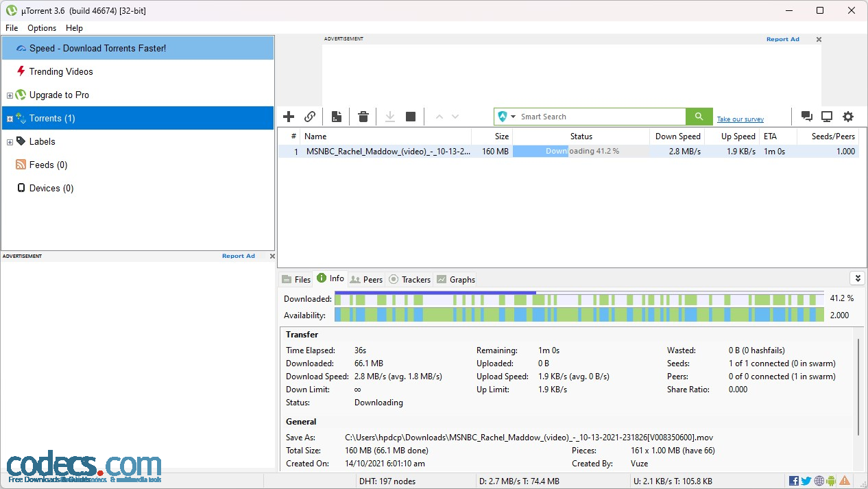
Task: Click the Devices icon in sidebar
Action: [21, 188]
